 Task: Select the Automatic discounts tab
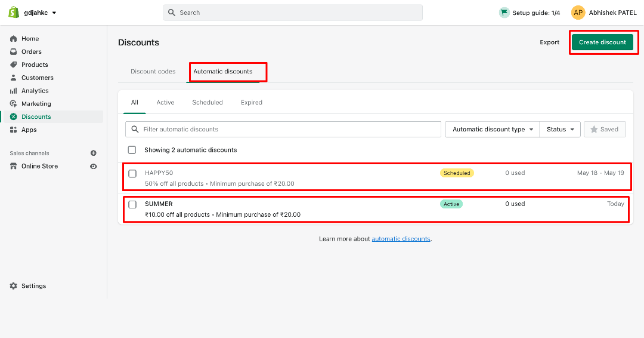[222, 72]
